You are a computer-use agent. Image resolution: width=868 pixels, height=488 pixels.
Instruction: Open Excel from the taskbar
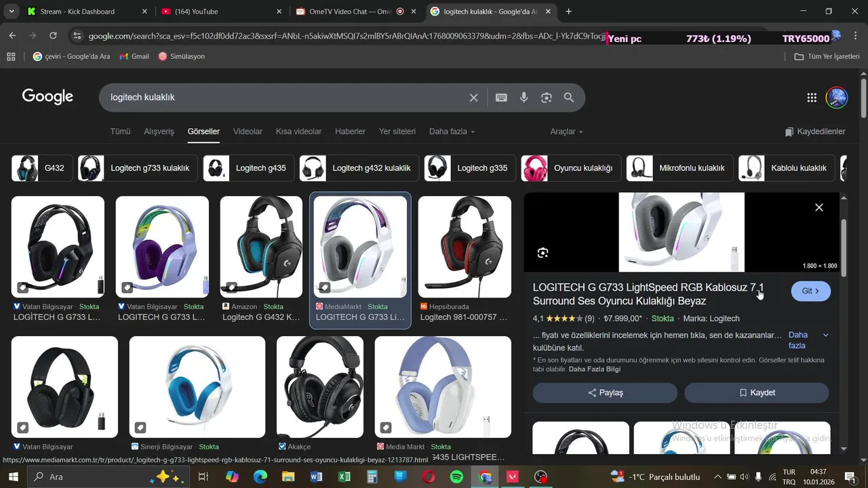point(344,477)
